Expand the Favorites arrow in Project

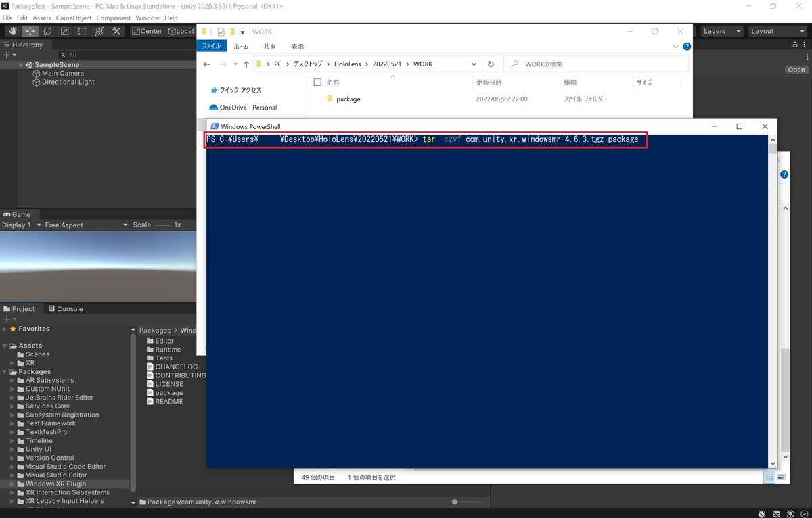point(5,329)
